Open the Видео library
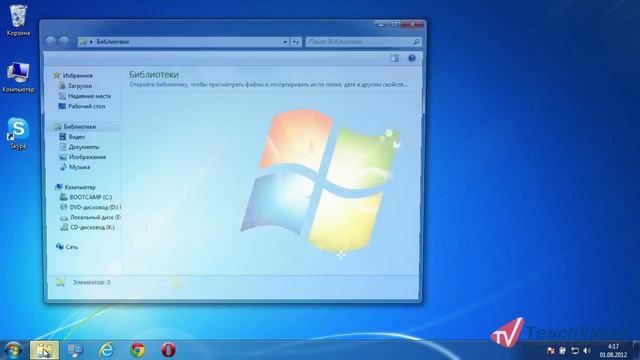640x360 pixels. pos(76,137)
